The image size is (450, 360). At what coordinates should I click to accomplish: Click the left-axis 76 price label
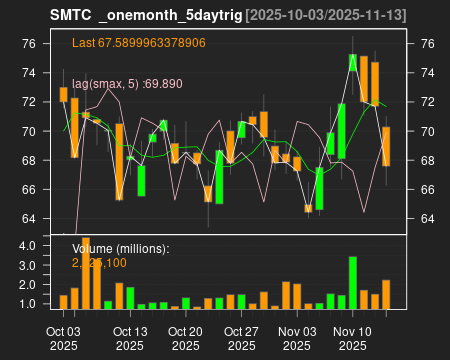[x=29, y=44]
